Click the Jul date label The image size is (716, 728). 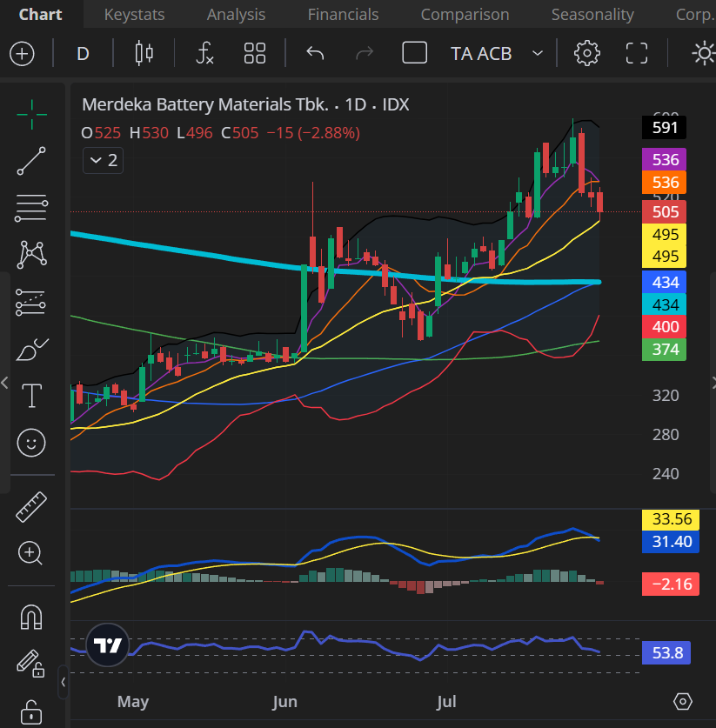tap(446, 701)
